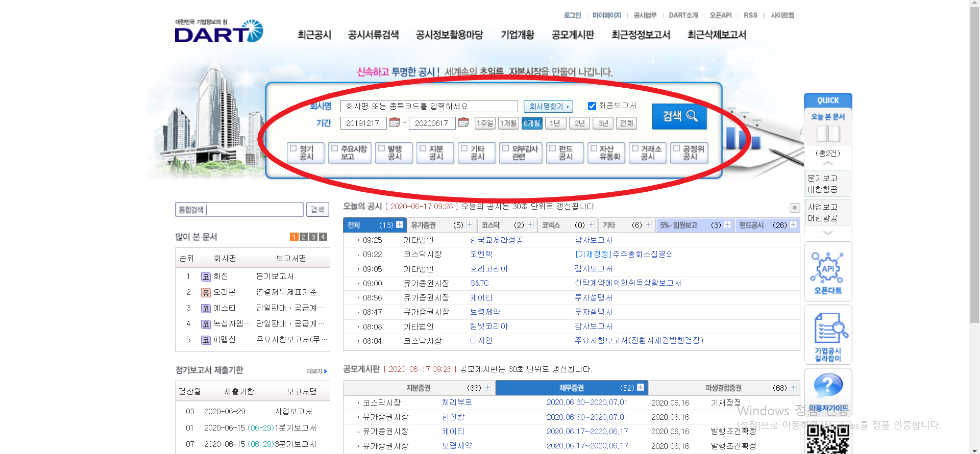Check the 정기공시 checkbox
The image size is (980, 454).
point(293,148)
